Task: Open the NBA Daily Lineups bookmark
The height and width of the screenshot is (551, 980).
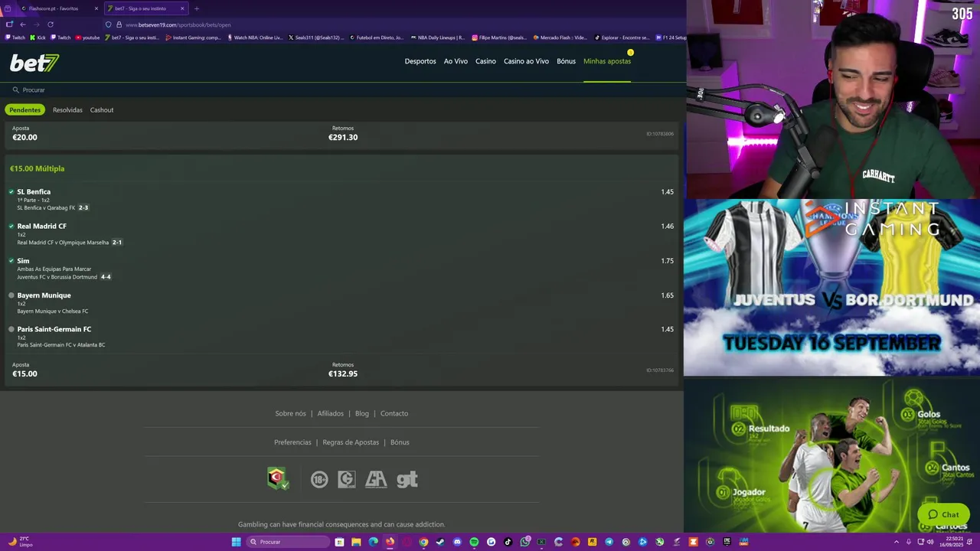Action: [x=438, y=37]
